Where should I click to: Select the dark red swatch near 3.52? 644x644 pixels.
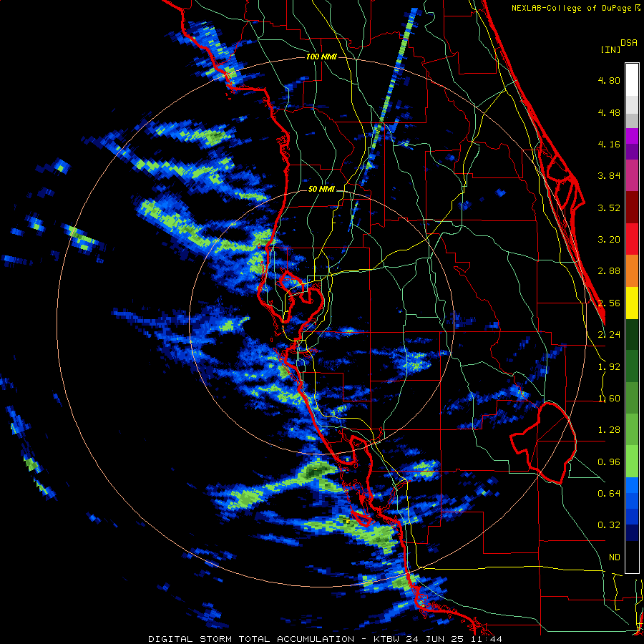tap(632, 208)
